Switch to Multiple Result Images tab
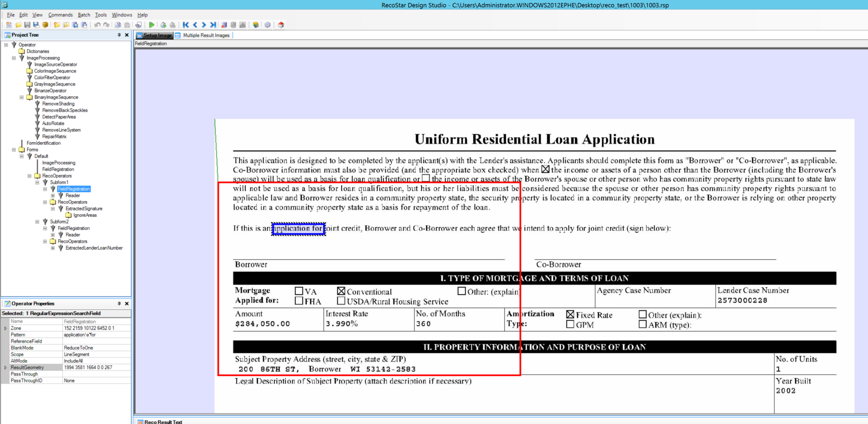Viewport: 868px width, 424px height. click(x=206, y=36)
